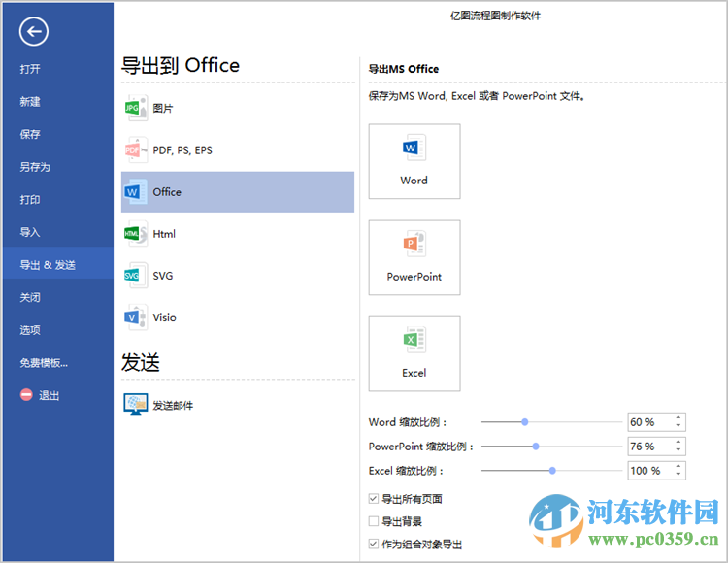Select the Html export label

tap(164, 234)
